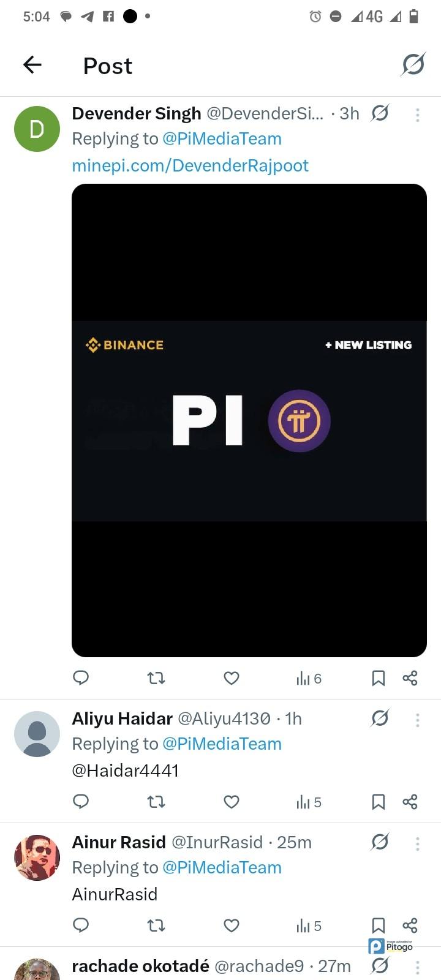Image resolution: width=441 pixels, height=980 pixels.
Task: Open more options on Aliyu Haidar's post
Action: tap(417, 720)
